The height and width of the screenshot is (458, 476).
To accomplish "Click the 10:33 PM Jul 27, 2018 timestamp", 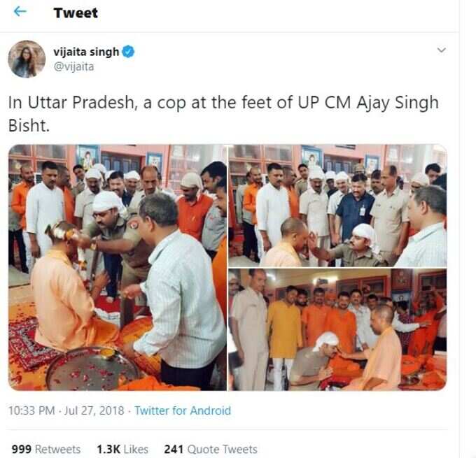I will click(x=66, y=410).
